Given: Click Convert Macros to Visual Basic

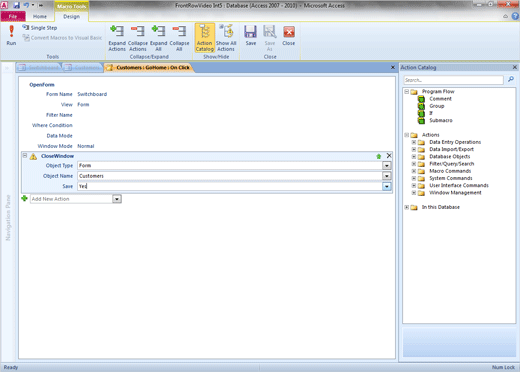Looking at the screenshot, I should click(62, 38).
